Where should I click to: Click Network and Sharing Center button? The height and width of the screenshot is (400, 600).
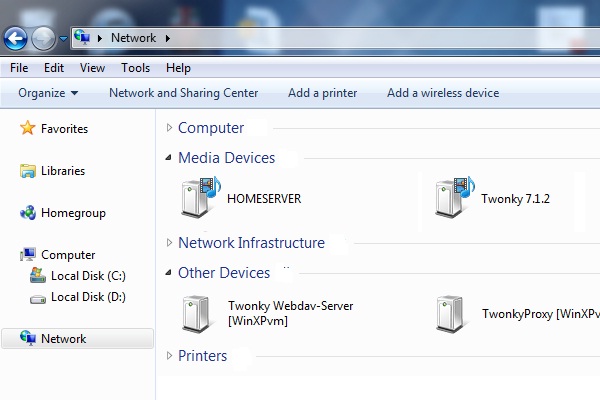(183, 93)
